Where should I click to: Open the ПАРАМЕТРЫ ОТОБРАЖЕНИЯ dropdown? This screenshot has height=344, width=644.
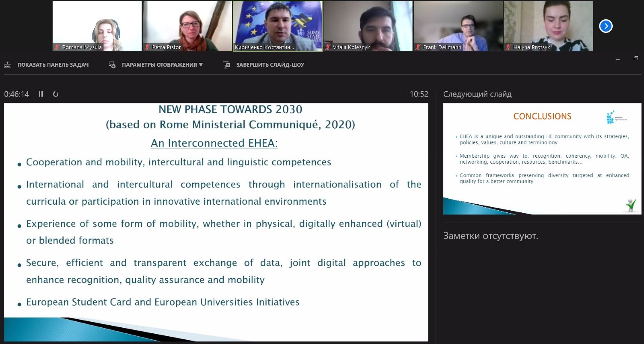pos(162,65)
